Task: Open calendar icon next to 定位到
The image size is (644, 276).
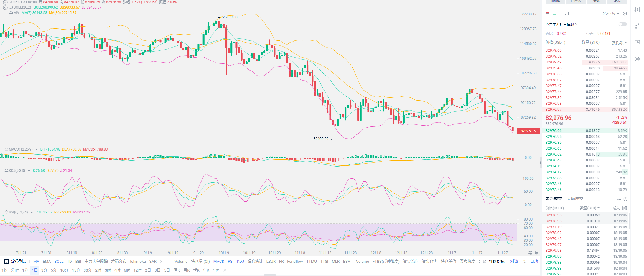Action: coord(6,262)
